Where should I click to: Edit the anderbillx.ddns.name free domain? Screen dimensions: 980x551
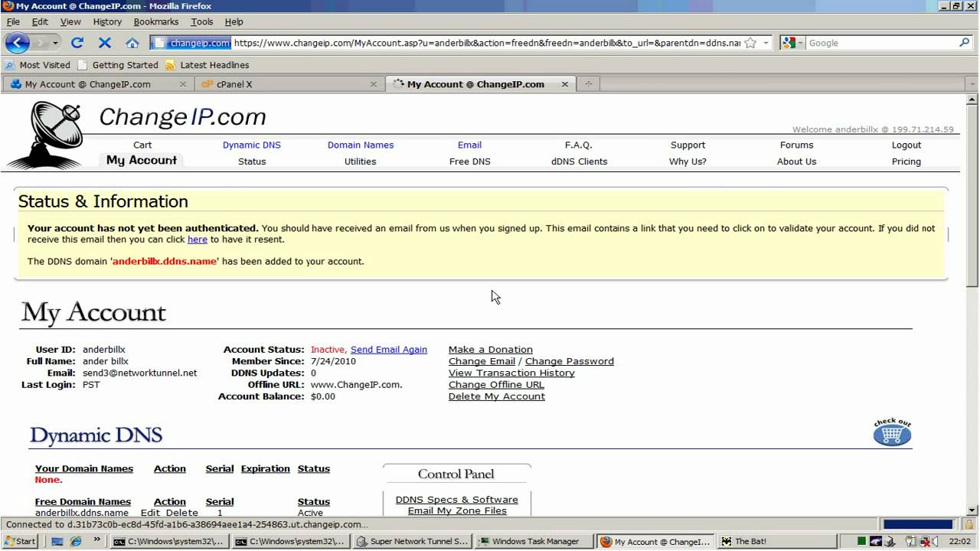150,513
